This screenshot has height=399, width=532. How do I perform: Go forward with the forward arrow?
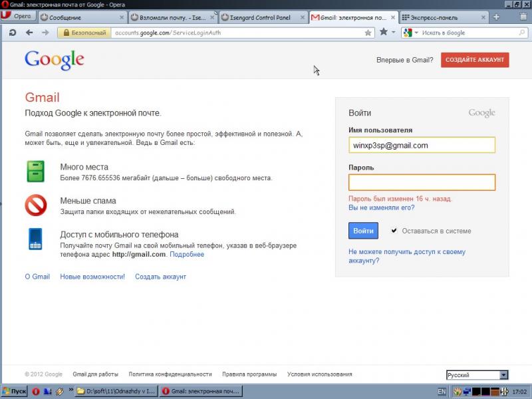point(45,33)
